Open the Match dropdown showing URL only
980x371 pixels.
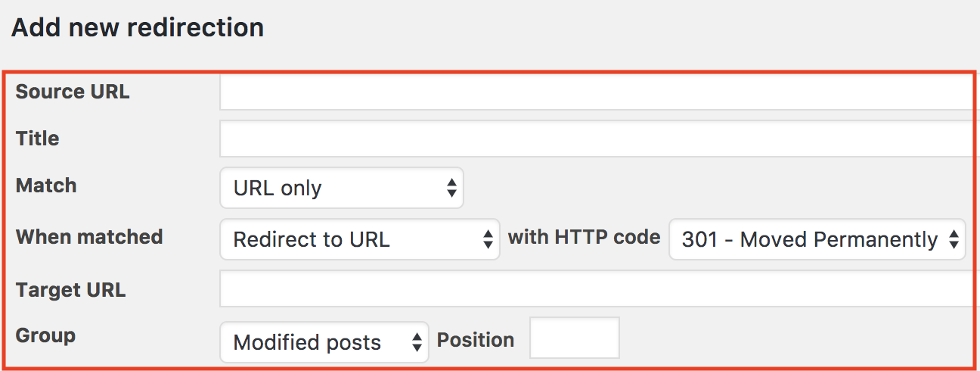(x=340, y=188)
